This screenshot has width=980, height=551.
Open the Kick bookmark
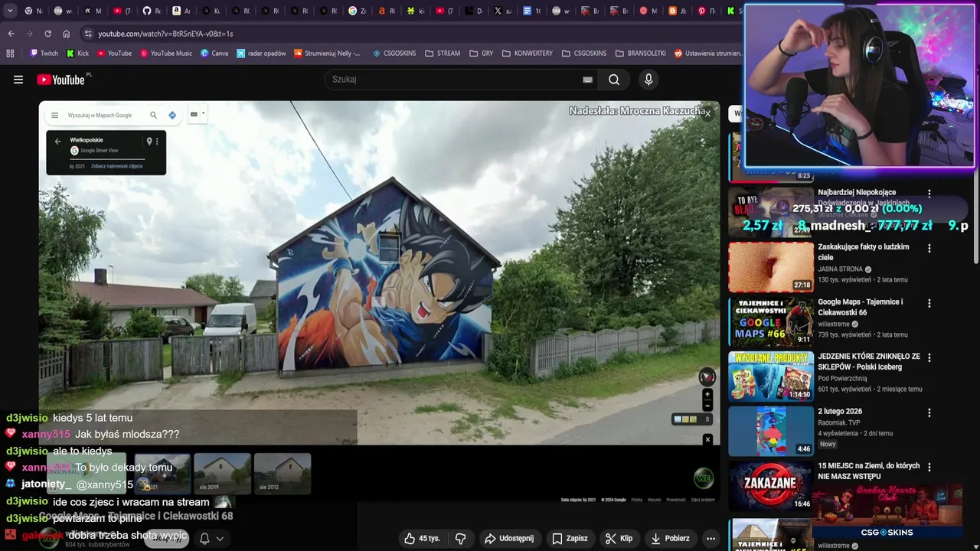click(77, 54)
